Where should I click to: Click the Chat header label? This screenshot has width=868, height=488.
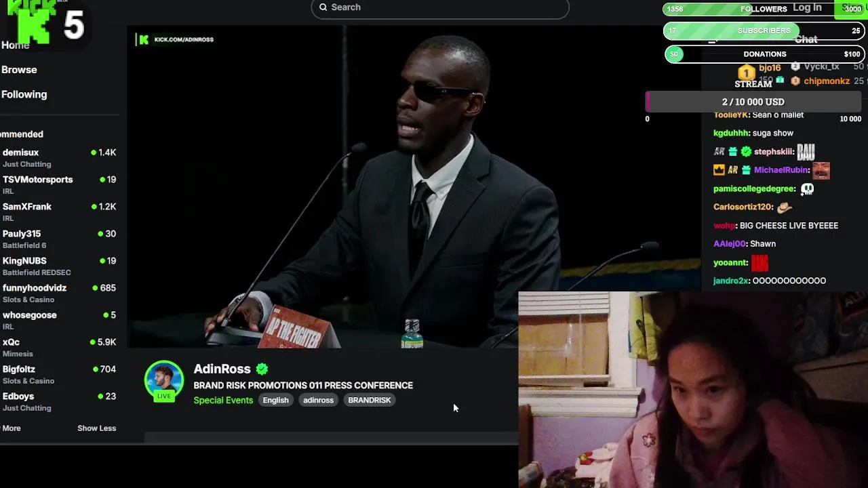point(806,40)
